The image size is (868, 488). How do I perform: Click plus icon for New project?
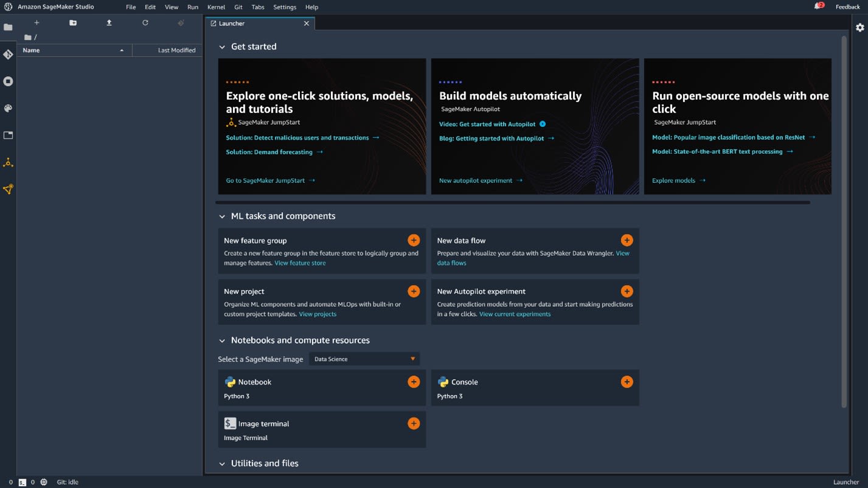tap(414, 291)
